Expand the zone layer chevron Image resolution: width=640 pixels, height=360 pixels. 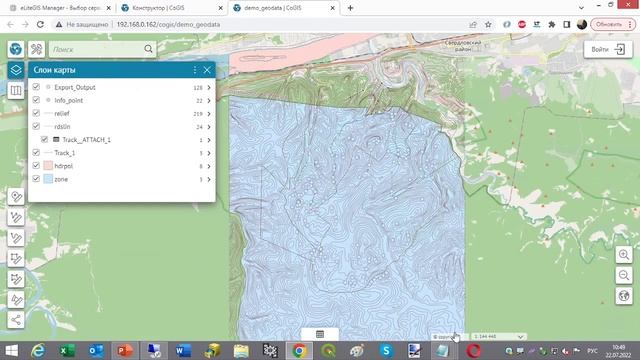(x=209, y=179)
